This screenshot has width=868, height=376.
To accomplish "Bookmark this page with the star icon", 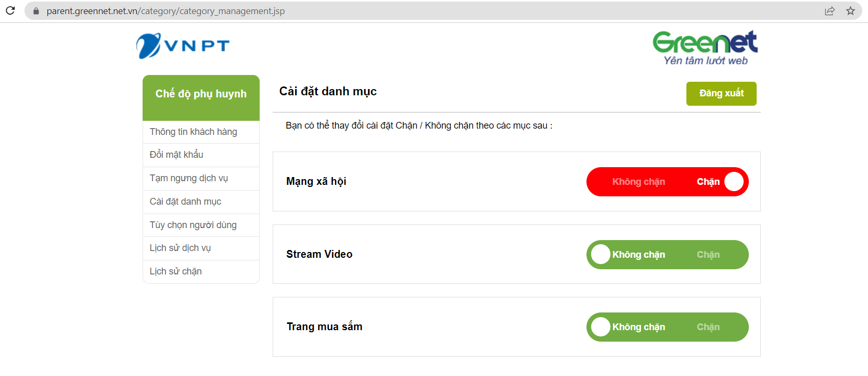I will [850, 11].
